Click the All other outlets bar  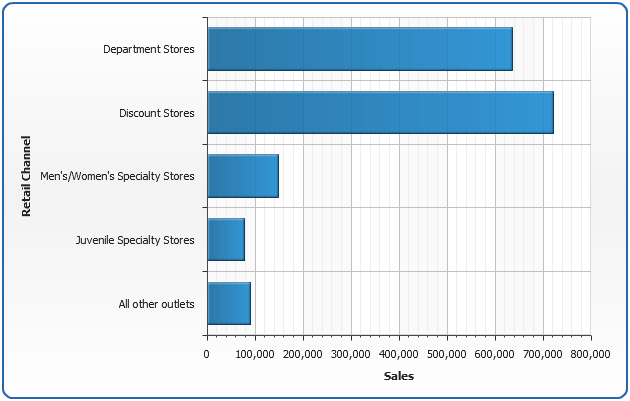(228, 304)
